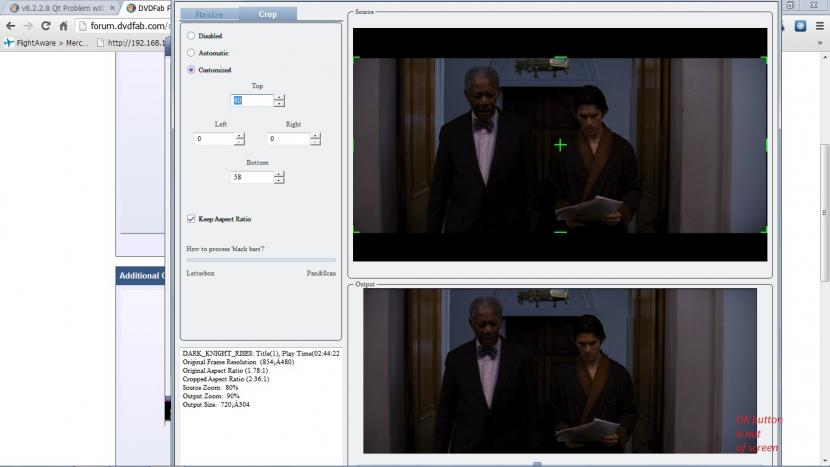Expand the bookmarks bar overflow chevron
This screenshot has height=467, width=830.
[820, 43]
